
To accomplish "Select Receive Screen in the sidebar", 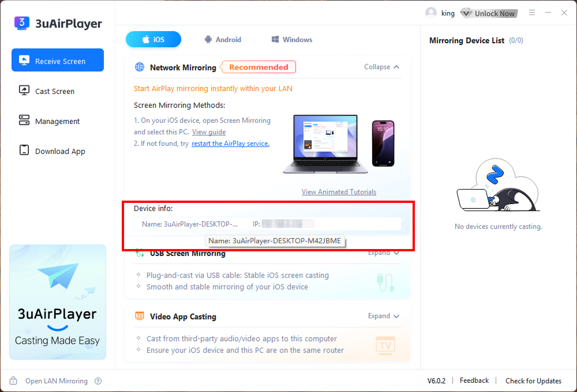I will click(x=57, y=60).
